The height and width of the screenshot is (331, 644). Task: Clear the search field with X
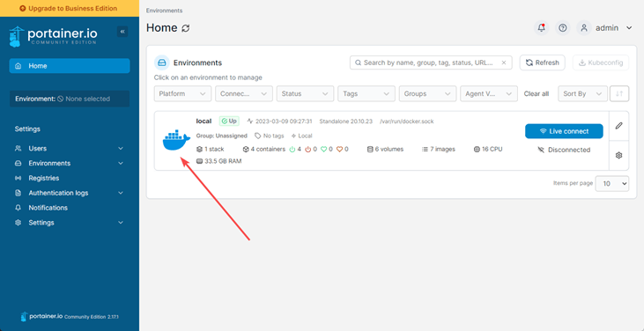click(x=504, y=63)
